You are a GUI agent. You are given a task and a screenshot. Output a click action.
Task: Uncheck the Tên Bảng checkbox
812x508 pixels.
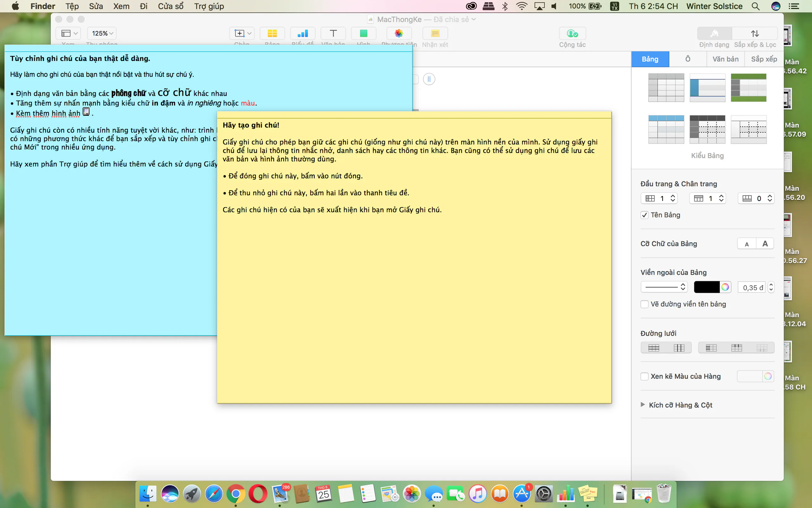(644, 215)
